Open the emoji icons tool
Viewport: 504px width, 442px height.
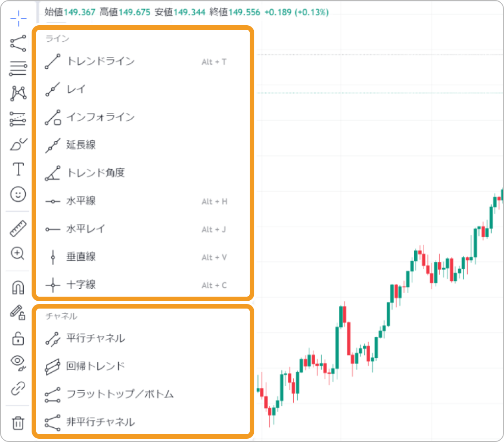click(x=18, y=194)
